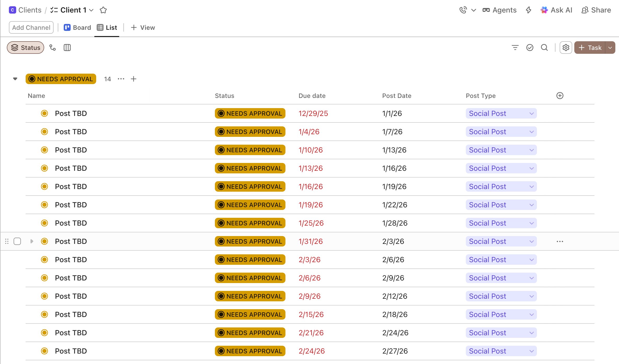
Task: Open Post Type dropdown for 1/1/26 post
Action: pos(501,113)
